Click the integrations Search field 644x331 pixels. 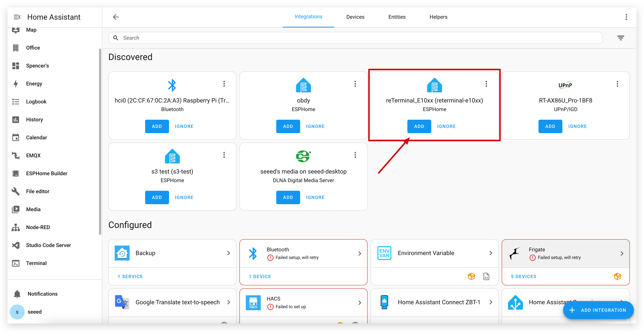(355, 38)
